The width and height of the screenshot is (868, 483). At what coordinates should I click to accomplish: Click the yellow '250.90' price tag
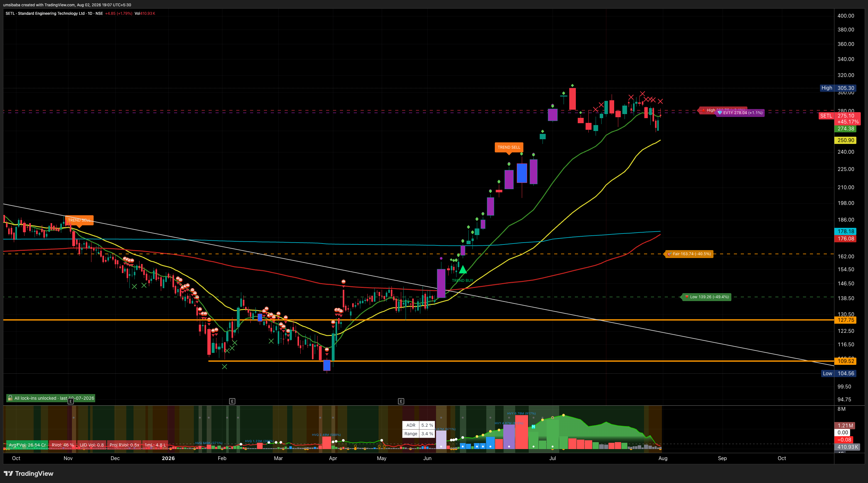click(846, 140)
